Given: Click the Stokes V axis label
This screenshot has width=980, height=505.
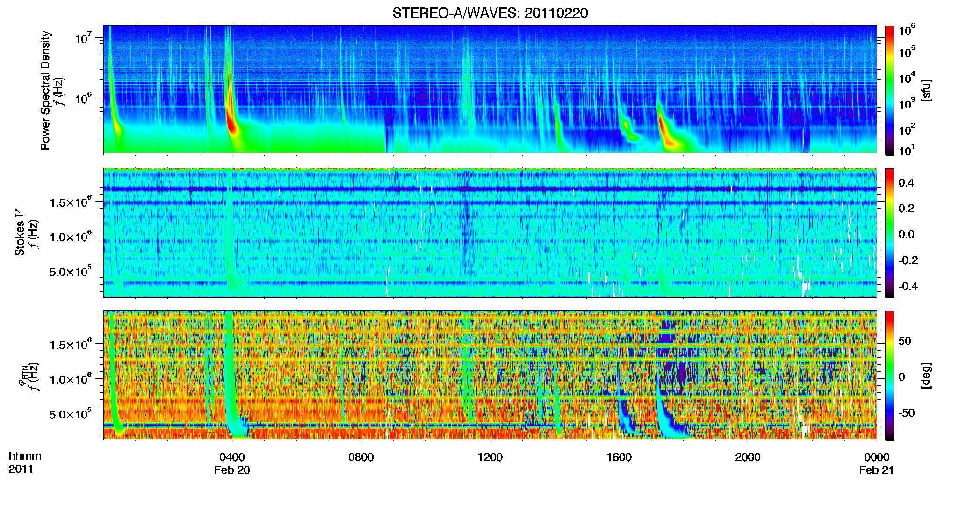Looking at the screenshot, I should [x=20, y=234].
